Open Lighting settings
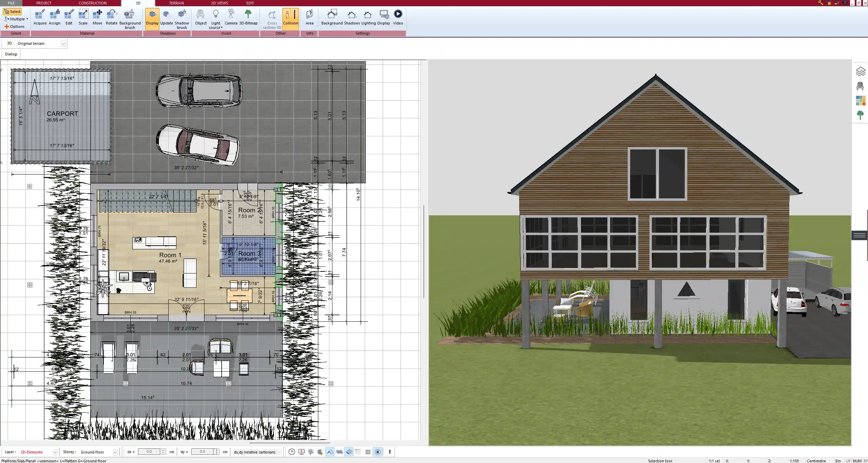Viewport: 868px width, 463px height. 369,17
